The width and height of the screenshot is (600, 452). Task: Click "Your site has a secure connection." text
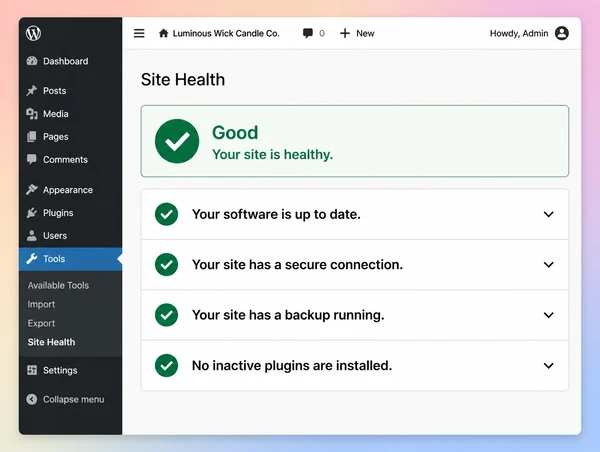pos(297,264)
